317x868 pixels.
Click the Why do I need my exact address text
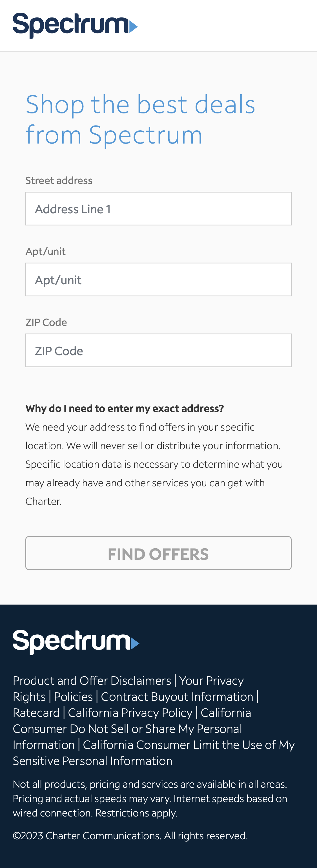[x=125, y=408]
